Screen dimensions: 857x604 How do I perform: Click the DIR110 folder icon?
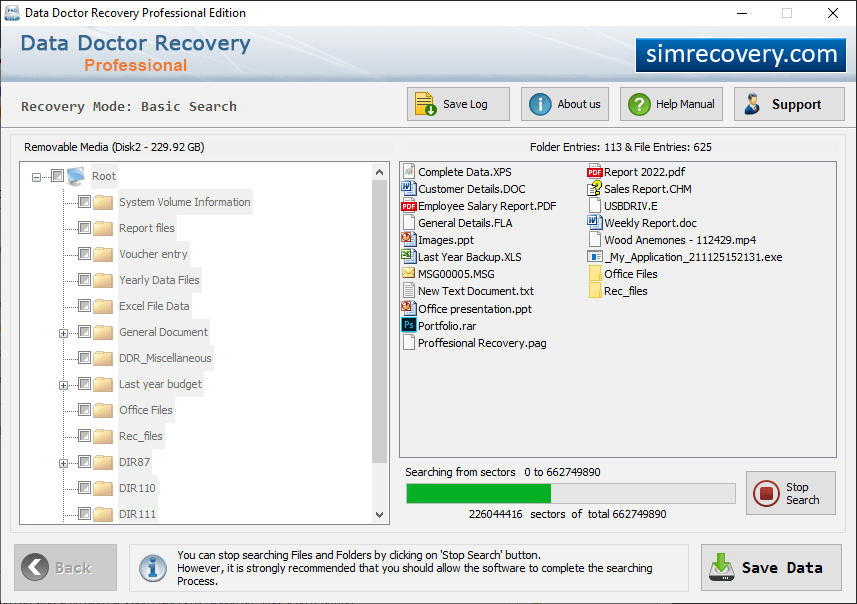(x=103, y=488)
